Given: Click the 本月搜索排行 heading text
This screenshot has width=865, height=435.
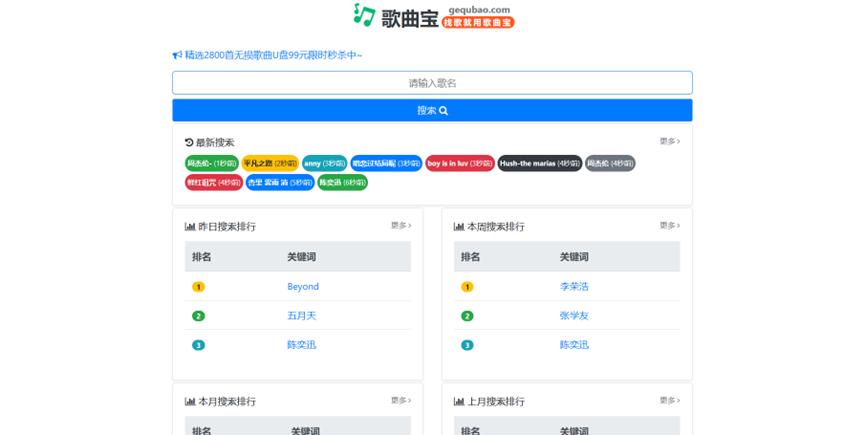Looking at the screenshot, I should point(227,401).
